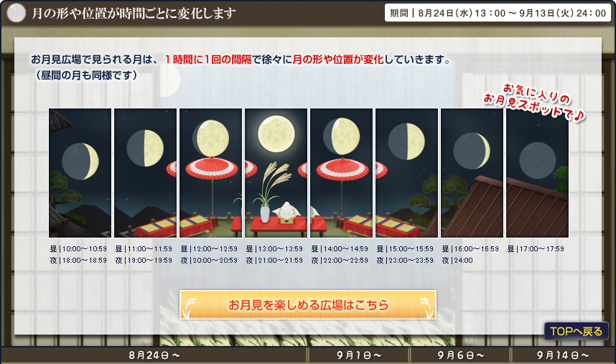The image size is (616, 364).
Task: Click the お月見を楽しめる広場はこちら button
Action: [308, 304]
